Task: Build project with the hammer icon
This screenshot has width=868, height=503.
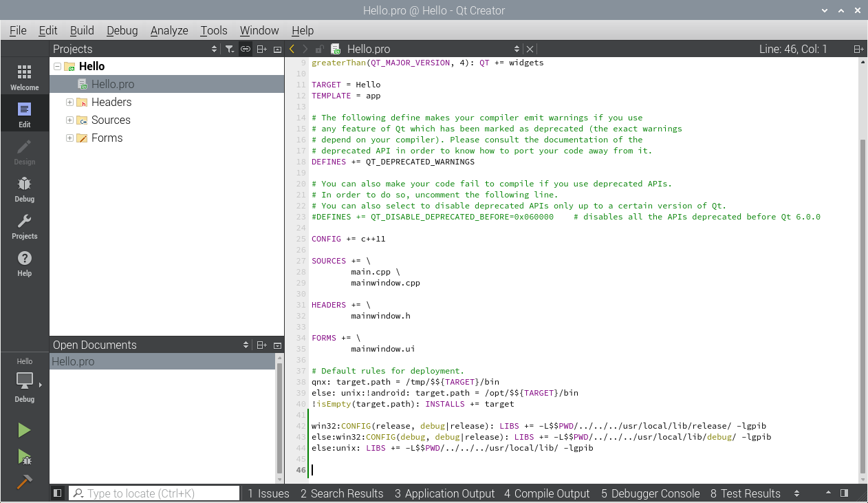Action: [24, 482]
